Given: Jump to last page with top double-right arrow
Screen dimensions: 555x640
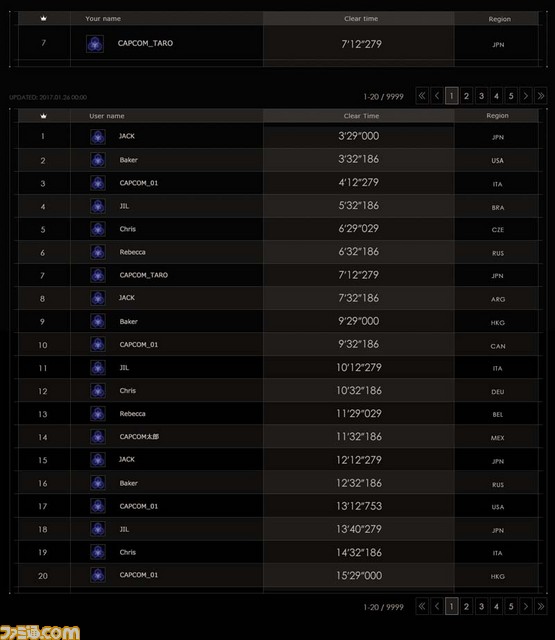Looking at the screenshot, I should [541, 96].
